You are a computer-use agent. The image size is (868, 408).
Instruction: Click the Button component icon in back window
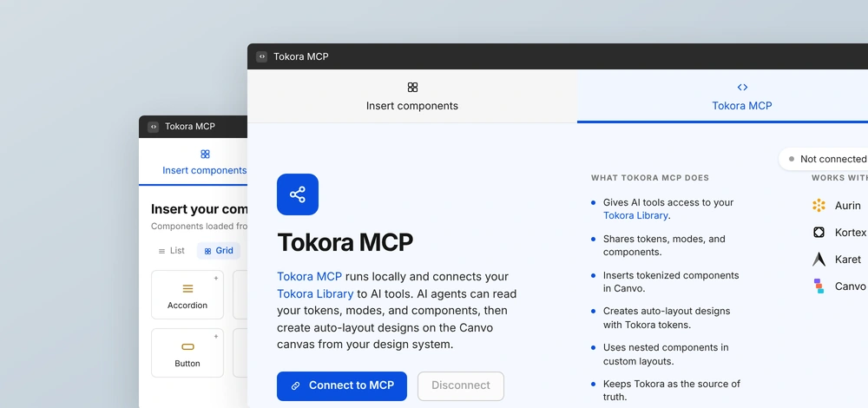[x=187, y=347]
